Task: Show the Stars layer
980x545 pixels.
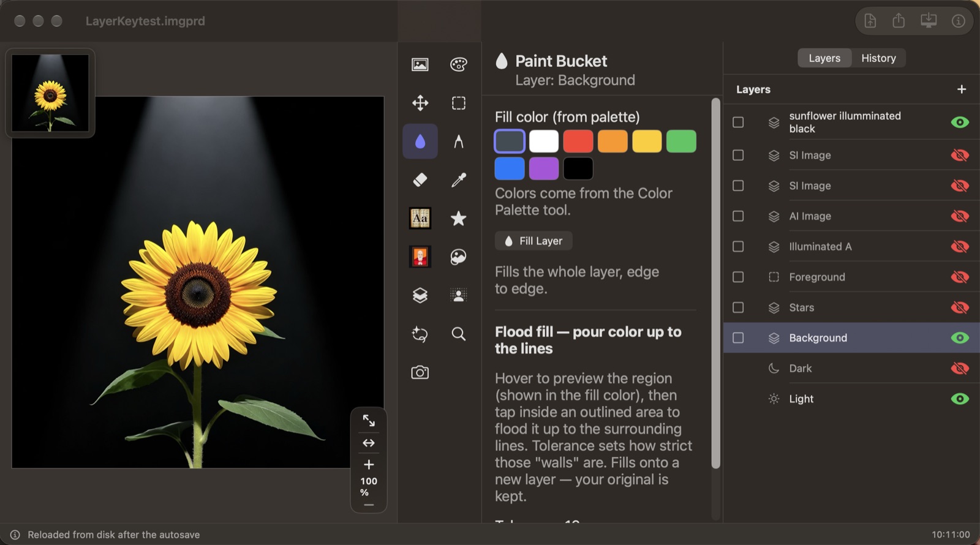Action: pos(960,307)
